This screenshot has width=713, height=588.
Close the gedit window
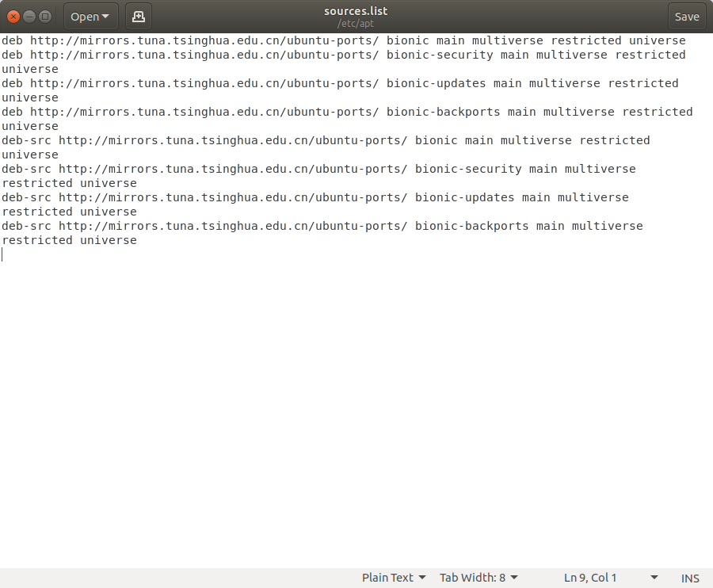point(13,17)
